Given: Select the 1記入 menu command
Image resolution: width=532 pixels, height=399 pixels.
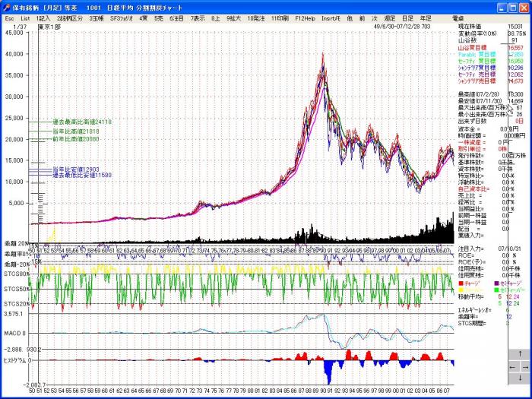Looking at the screenshot, I should tap(43, 17).
